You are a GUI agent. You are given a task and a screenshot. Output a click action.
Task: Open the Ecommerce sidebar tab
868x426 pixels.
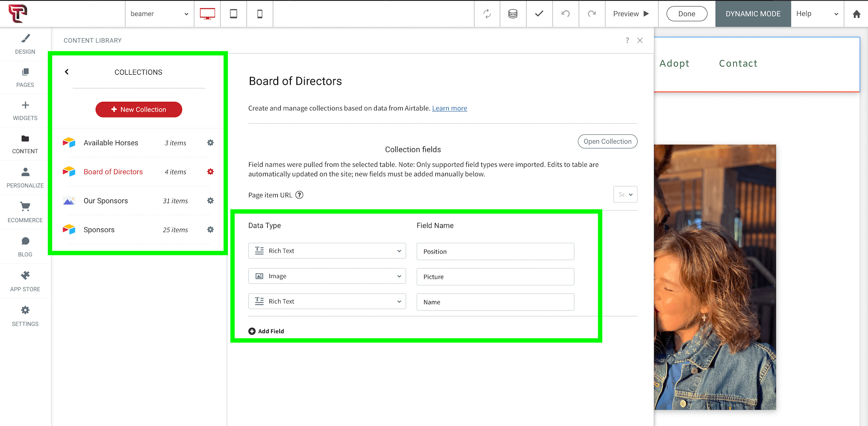pos(25,212)
